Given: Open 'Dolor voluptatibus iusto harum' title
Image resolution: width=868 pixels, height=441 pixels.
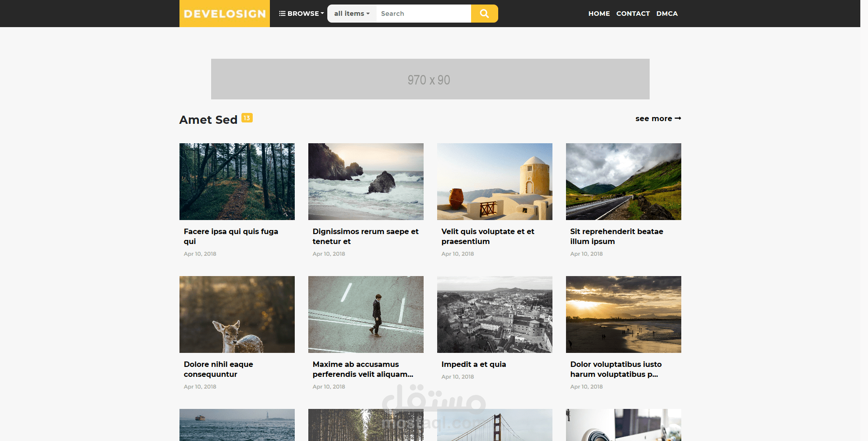Looking at the screenshot, I should tap(616, 369).
